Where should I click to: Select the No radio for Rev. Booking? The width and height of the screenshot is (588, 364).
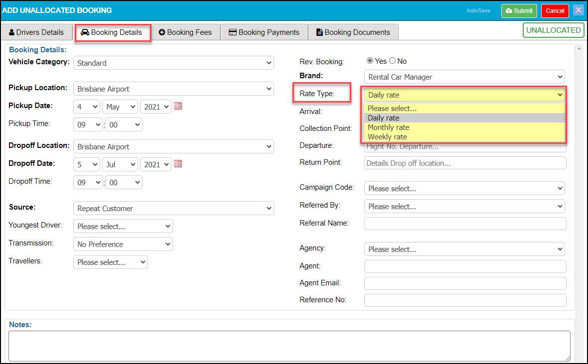(392, 61)
